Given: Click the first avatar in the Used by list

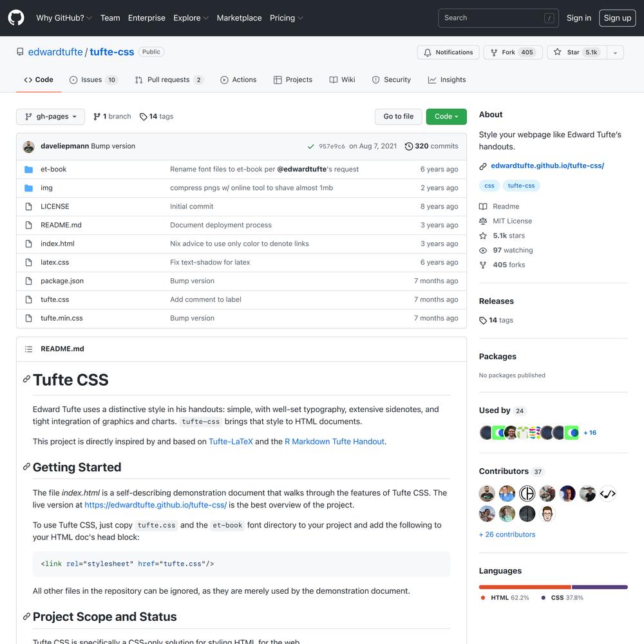Looking at the screenshot, I should 486,433.
